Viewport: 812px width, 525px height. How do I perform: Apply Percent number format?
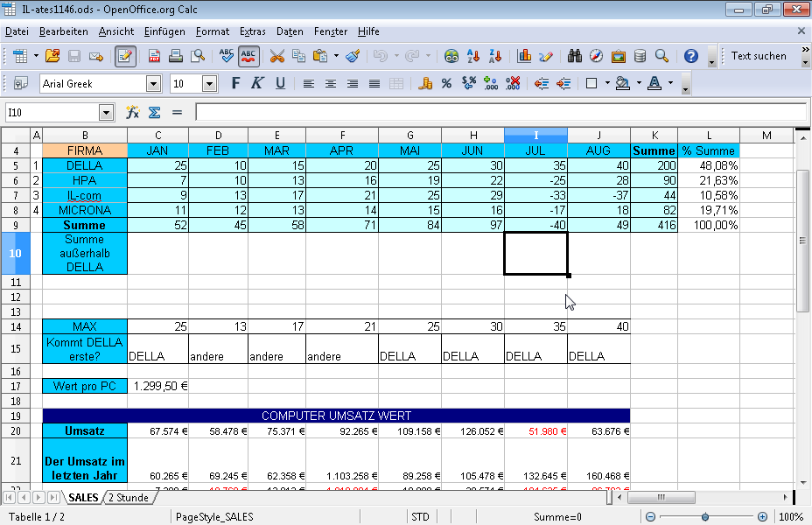[x=446, y=83]
